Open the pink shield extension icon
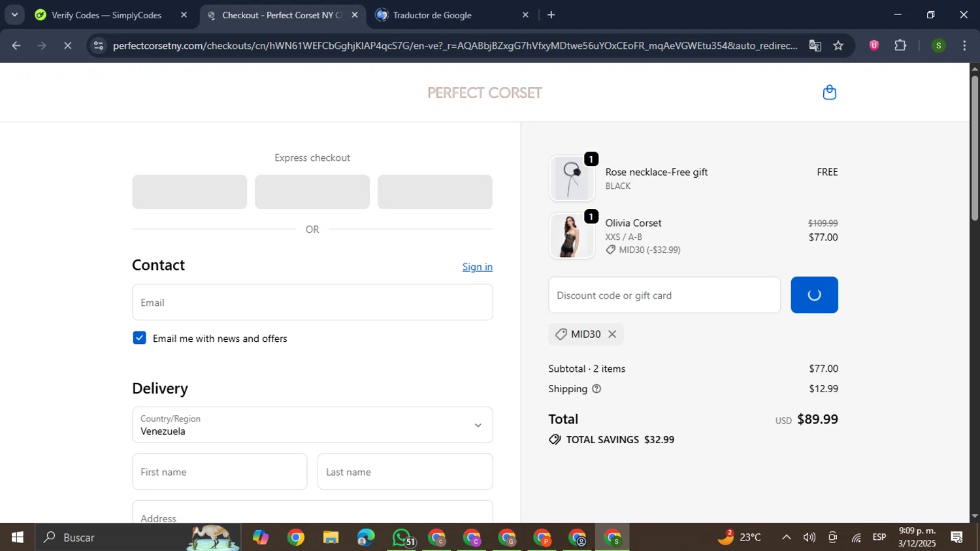The image size is (980, 551). (874, 46)
